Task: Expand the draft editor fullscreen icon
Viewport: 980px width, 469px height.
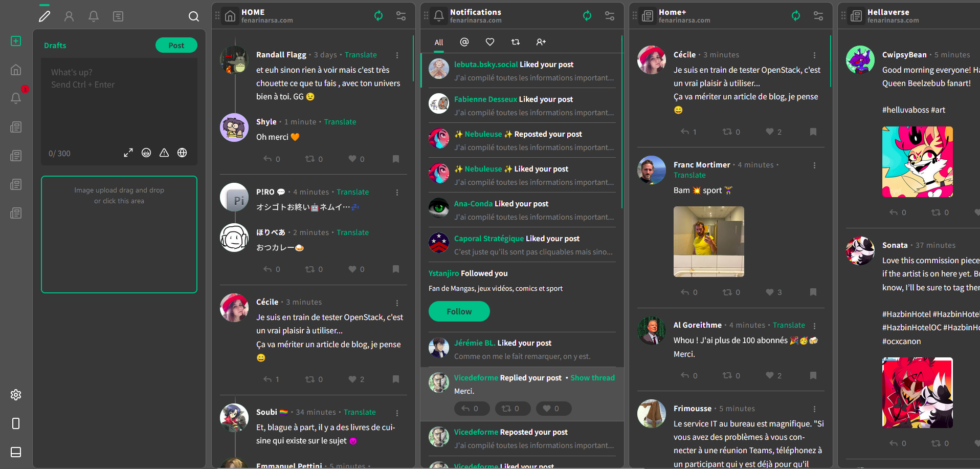Action: 128,153
